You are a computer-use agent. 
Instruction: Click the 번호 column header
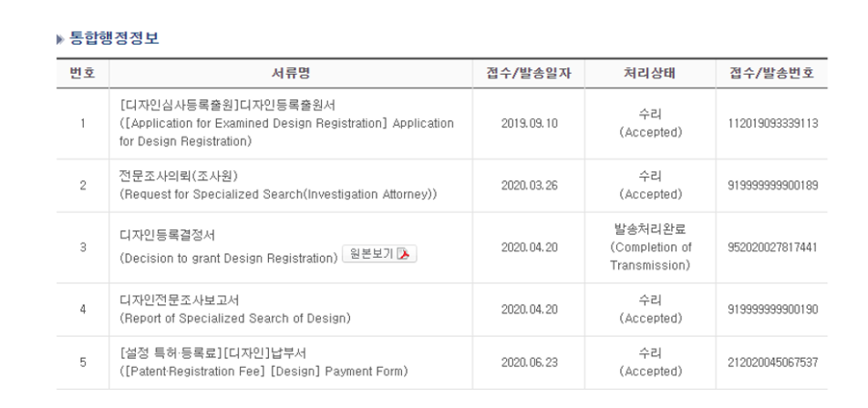(x=82, y=74)
